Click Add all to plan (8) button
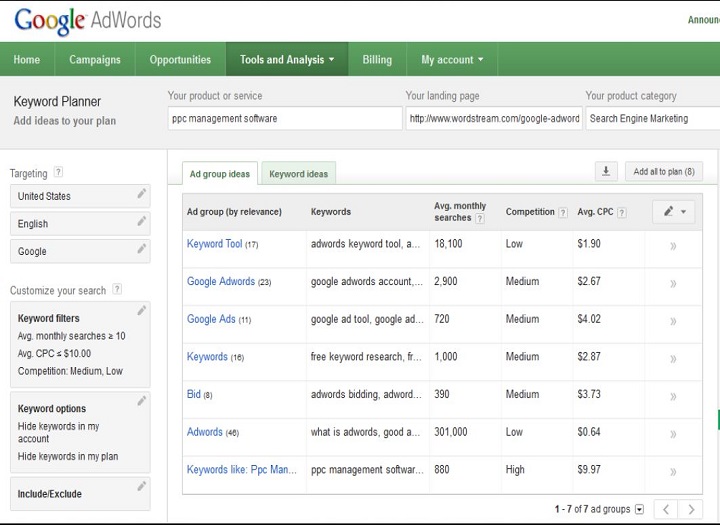720x525 pixels. [x=664, y=171]
